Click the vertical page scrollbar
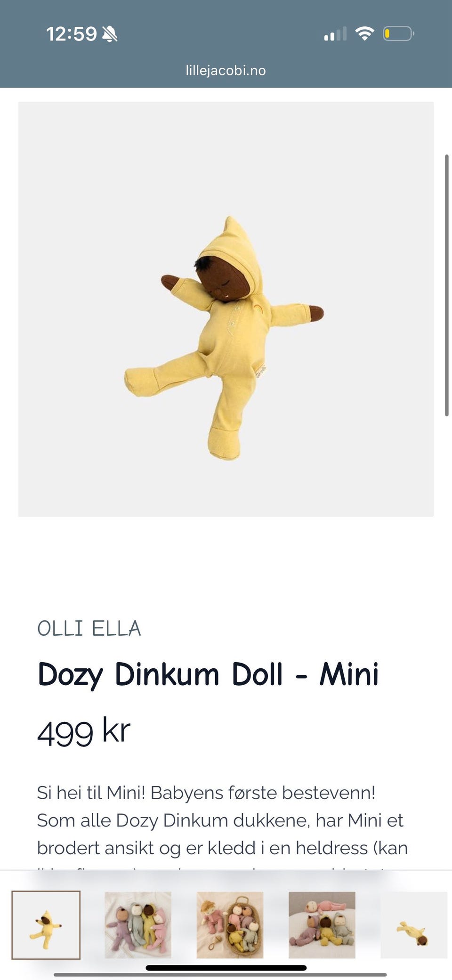The height and width of the screenshot is (980, 452). tap(447, 285)
